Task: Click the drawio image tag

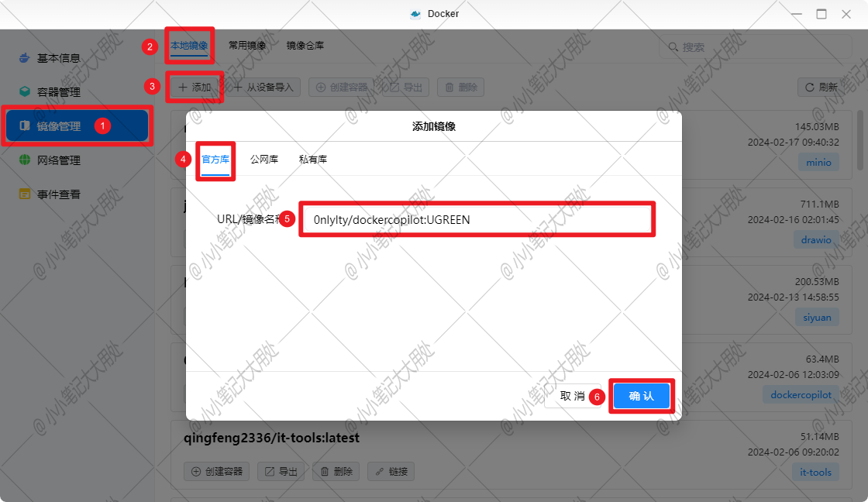Action: [x=816, y=239]
